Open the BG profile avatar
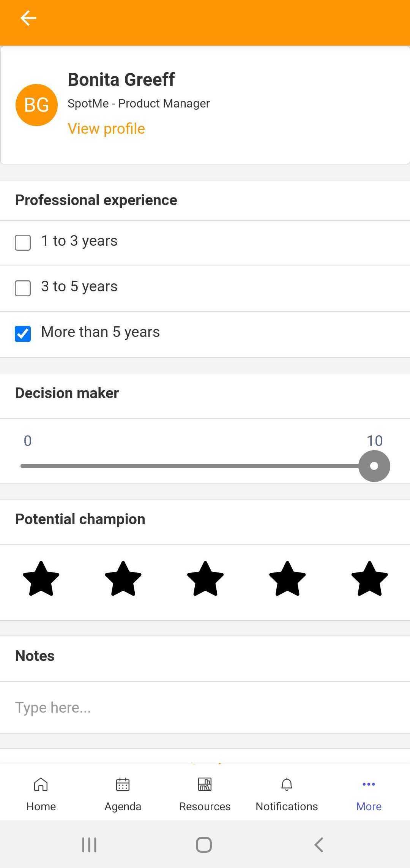 click(x=36, y=105)
